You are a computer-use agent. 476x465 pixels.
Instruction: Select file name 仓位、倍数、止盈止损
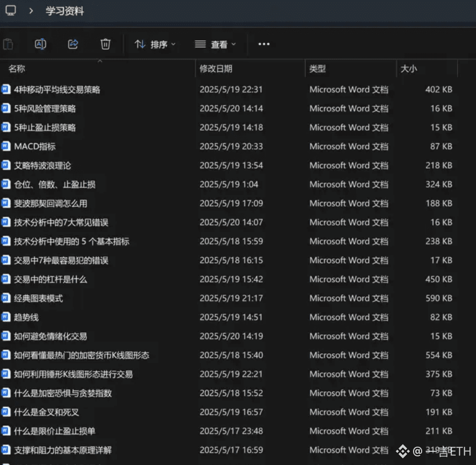tap(55, 184)
